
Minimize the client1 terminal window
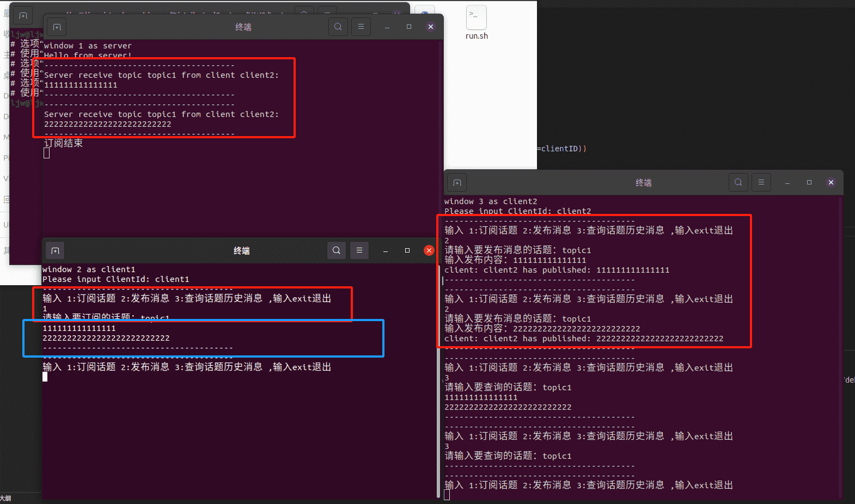[x=386, y=250]
